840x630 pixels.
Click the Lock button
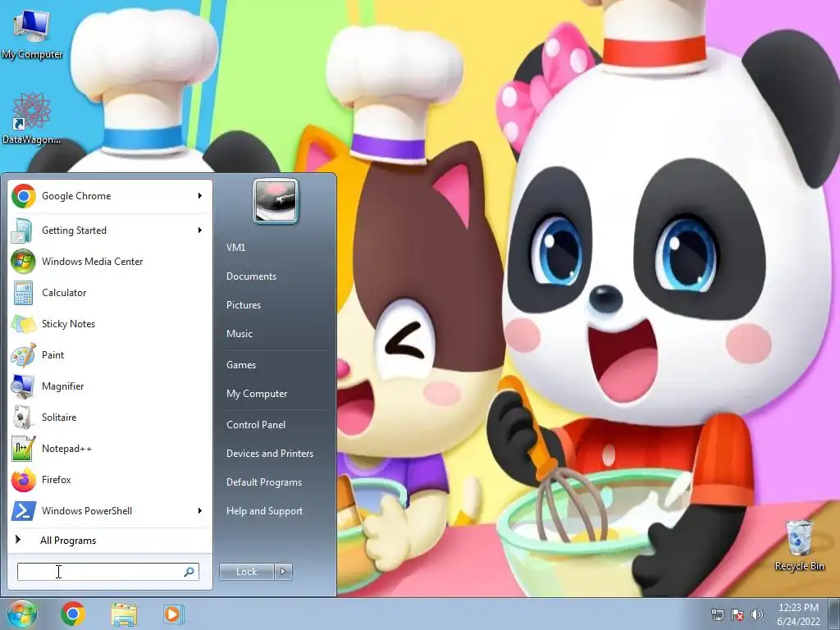246,572
